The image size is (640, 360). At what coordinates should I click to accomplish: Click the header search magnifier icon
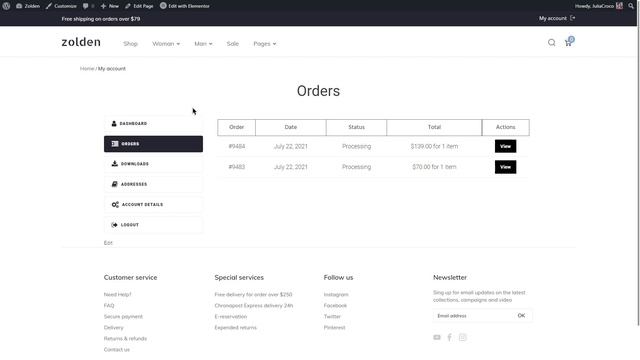point(551,42)
